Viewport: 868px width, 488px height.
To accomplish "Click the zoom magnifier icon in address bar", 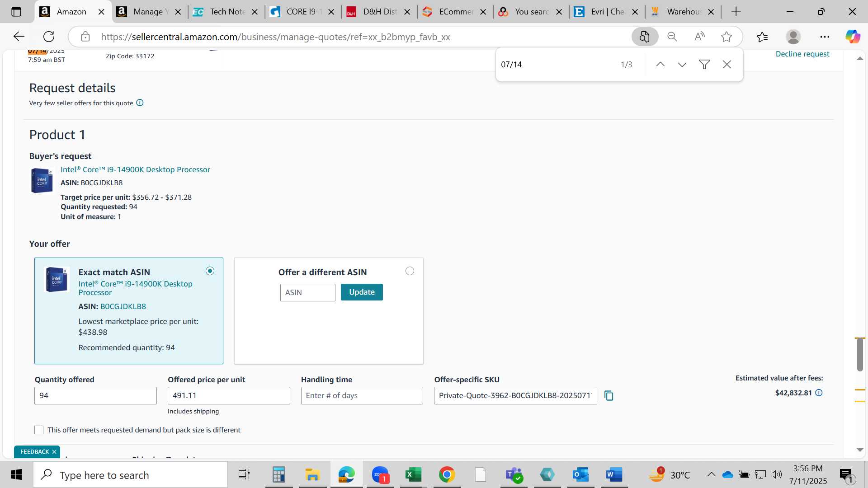I will click(672, 37).
